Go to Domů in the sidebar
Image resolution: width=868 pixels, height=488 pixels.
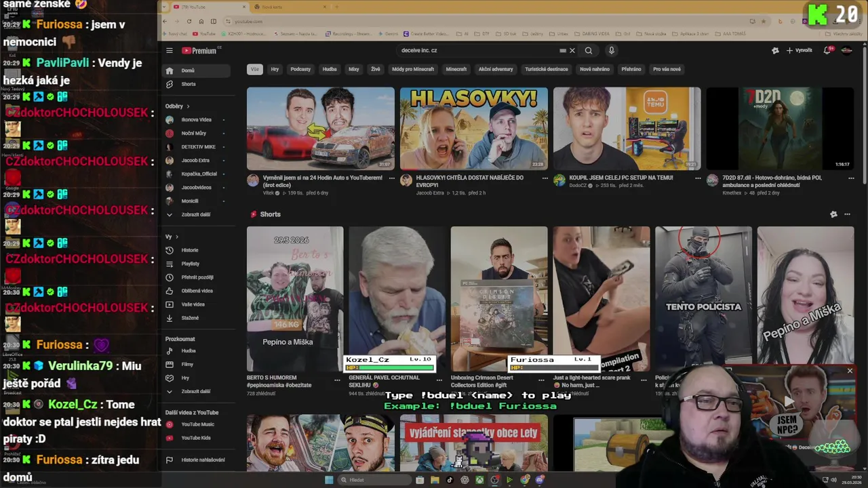[196, 70]
